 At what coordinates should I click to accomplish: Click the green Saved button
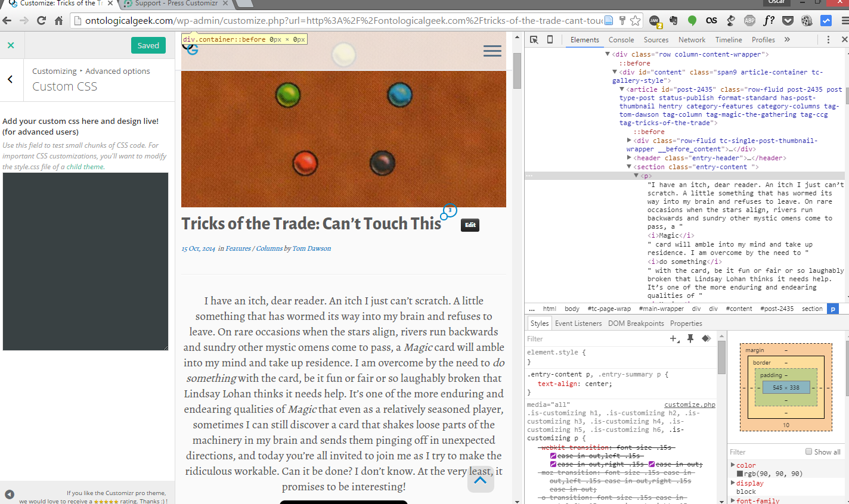tap(148, 45)
